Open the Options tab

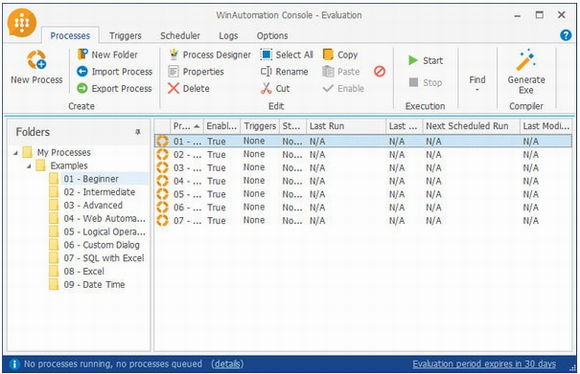pos(272,36)
